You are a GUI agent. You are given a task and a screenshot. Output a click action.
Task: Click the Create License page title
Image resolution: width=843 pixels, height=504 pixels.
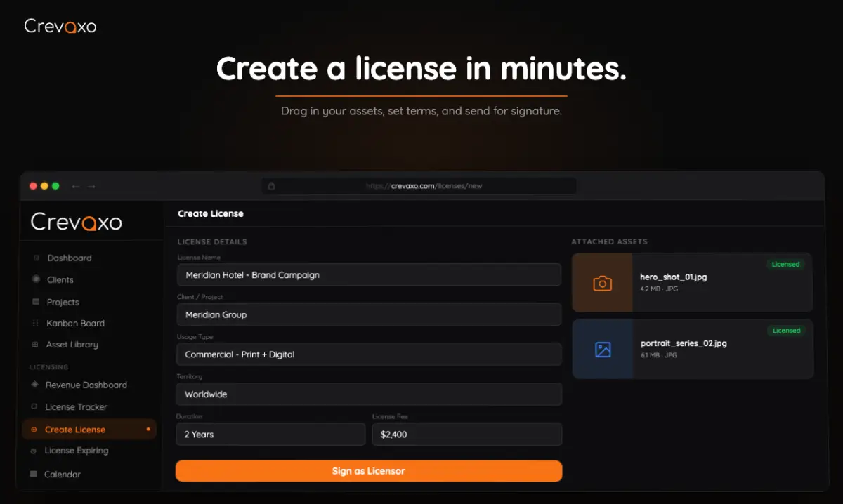211,213
